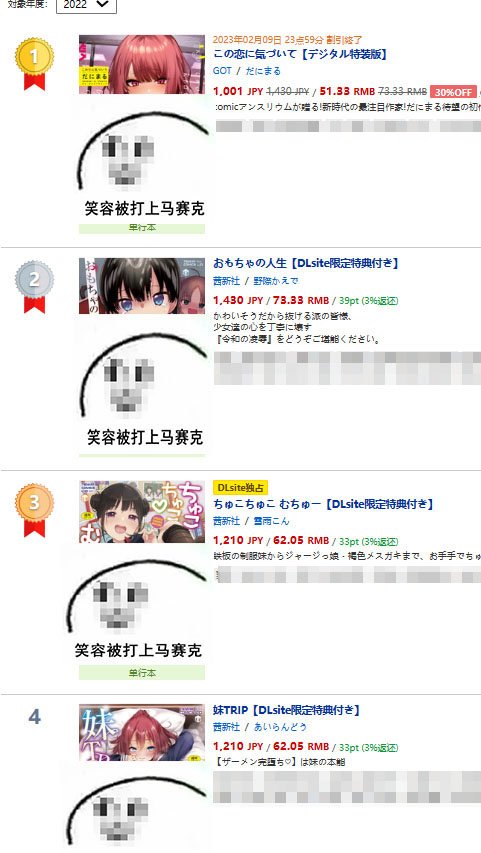
Task: Open the ちゅこちゅこ cover thumbnail
Action: 142,512
